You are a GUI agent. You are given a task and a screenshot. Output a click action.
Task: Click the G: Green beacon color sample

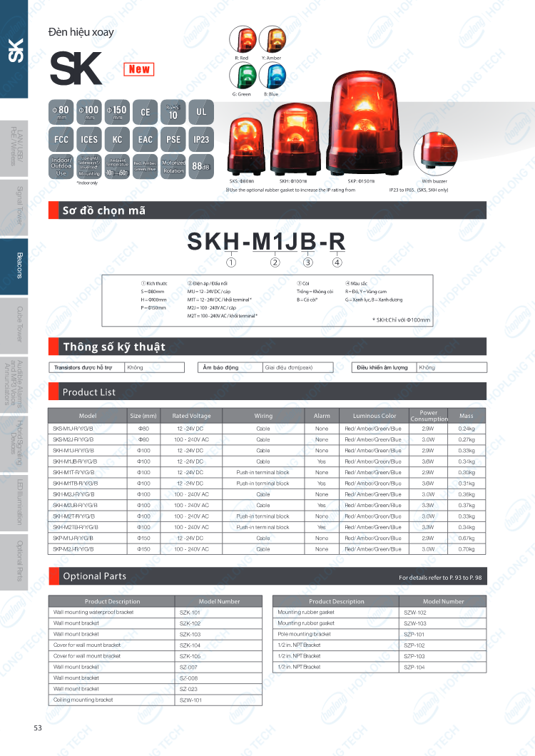point(243,76)
